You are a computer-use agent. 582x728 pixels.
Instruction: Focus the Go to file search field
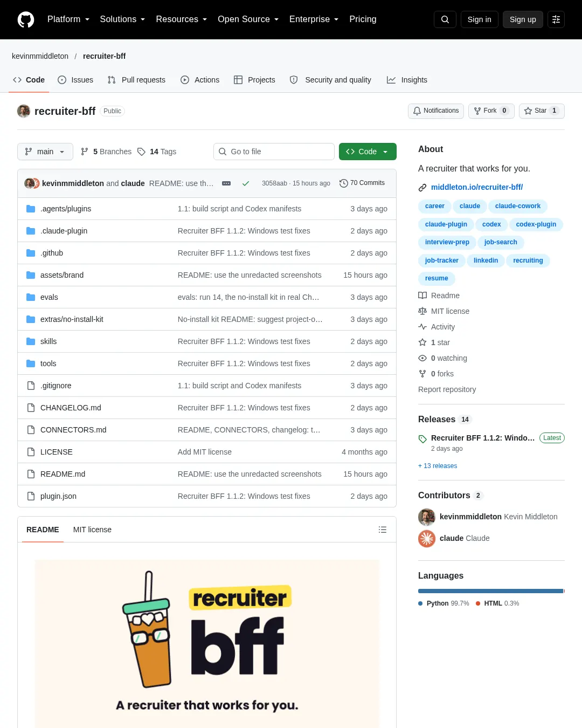click(274, 152)
